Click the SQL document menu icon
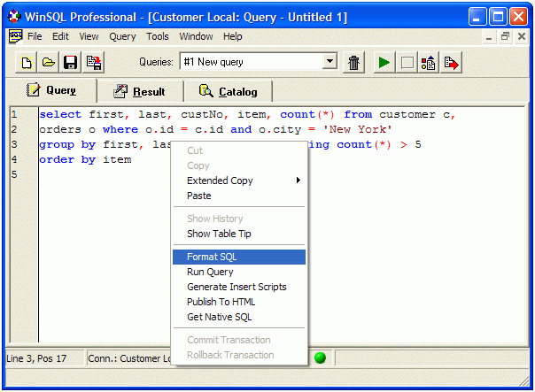The image size is (535, 392). [x=15, y=36]
